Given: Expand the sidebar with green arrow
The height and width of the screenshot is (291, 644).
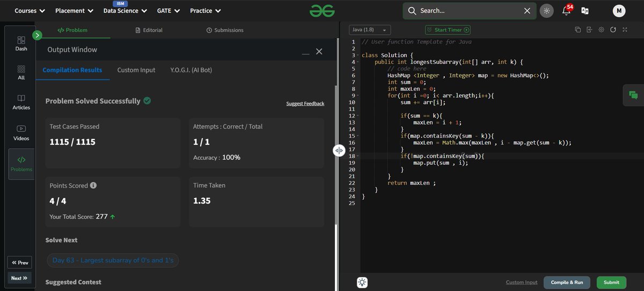Looking at the screenshot, I should pyautogui.click(x=37, y=35).
